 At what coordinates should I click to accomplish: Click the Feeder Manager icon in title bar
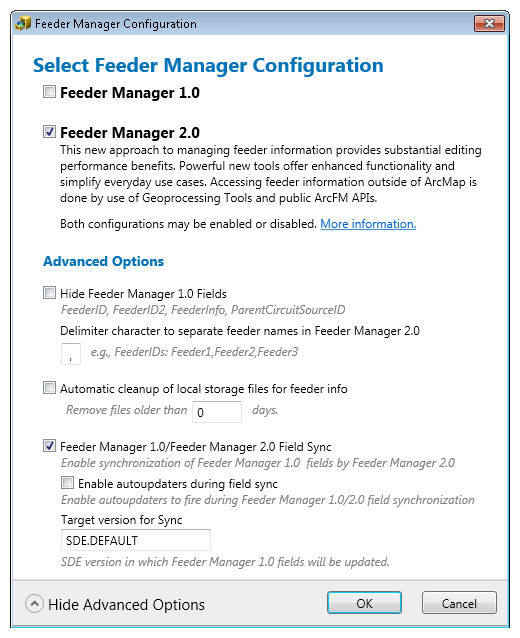tap(23, 24)
